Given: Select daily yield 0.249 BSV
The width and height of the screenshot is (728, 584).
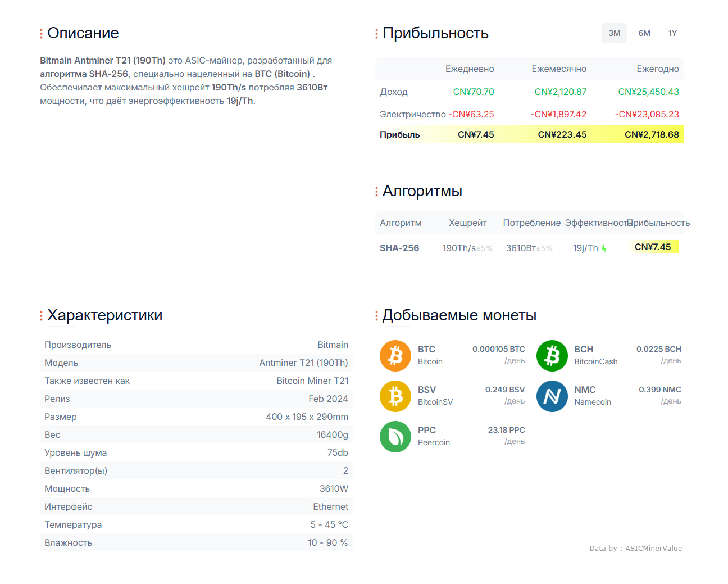Looking at the screenshot, I should (x=505, y=390).
